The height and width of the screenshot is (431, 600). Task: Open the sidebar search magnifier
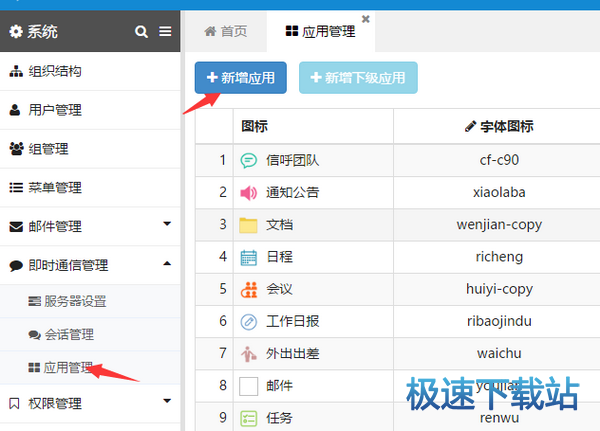tap(141, 31)
